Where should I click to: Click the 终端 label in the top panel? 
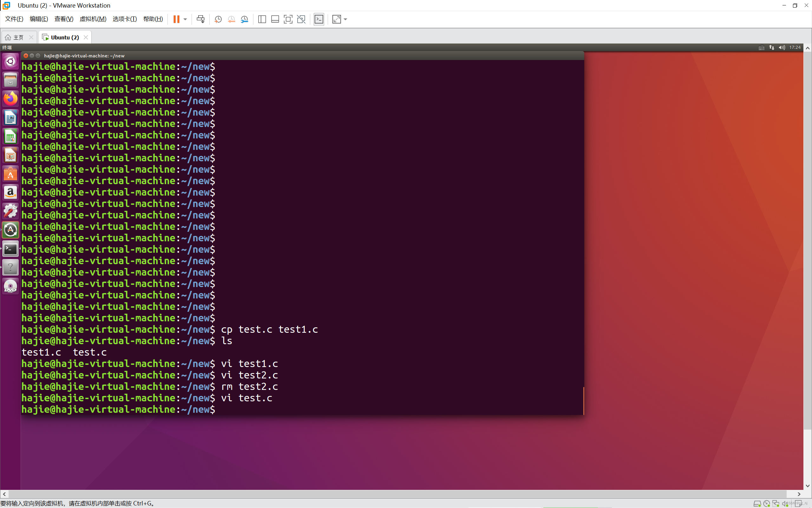pyautogui.click(x=7, y=47)
